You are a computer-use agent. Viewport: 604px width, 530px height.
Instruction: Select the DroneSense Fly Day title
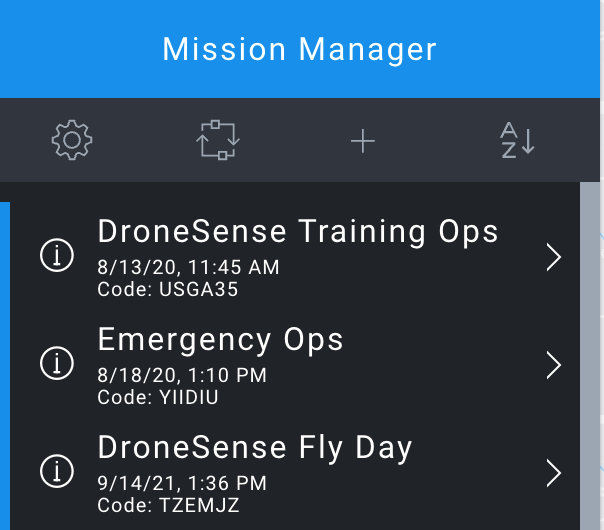255,448
